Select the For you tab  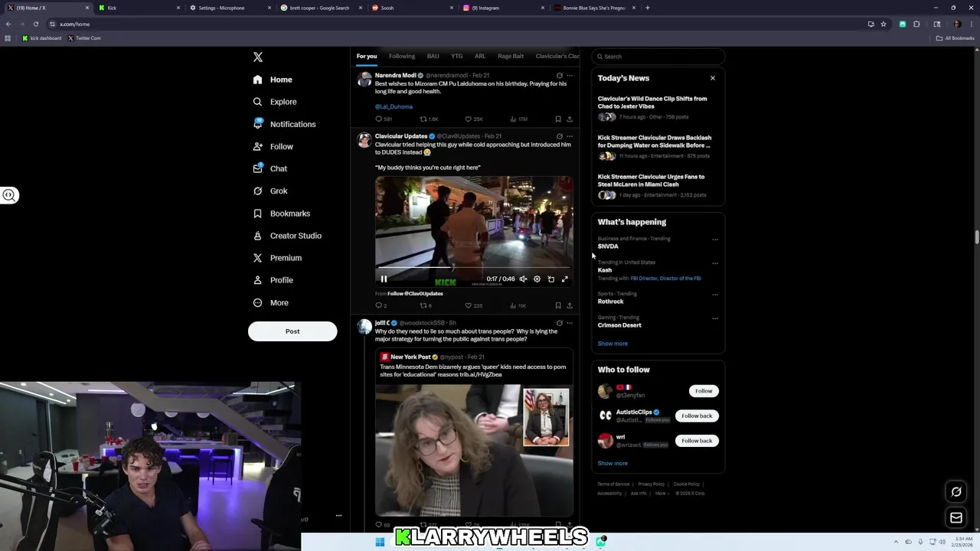367,56
